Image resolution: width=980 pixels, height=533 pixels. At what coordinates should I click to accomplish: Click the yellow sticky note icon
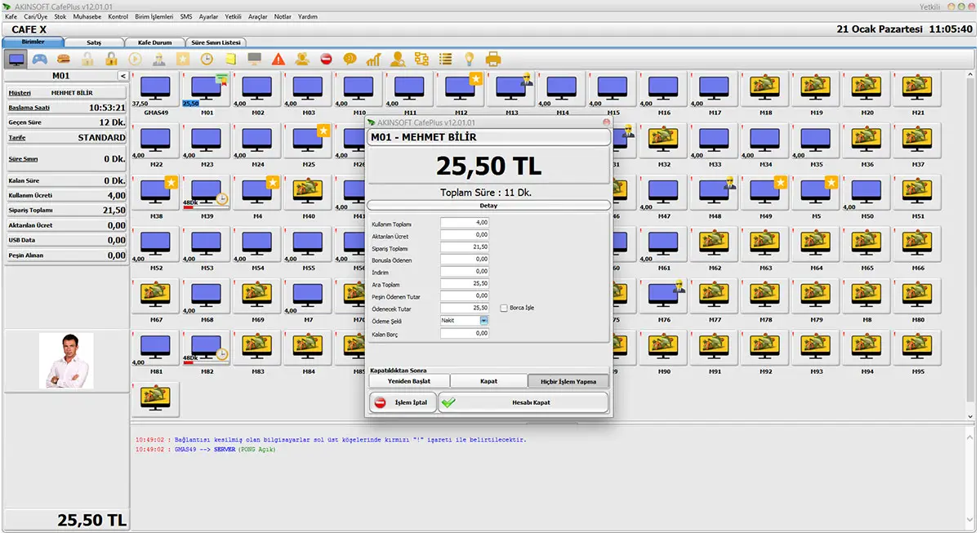(x=231, y=59)
